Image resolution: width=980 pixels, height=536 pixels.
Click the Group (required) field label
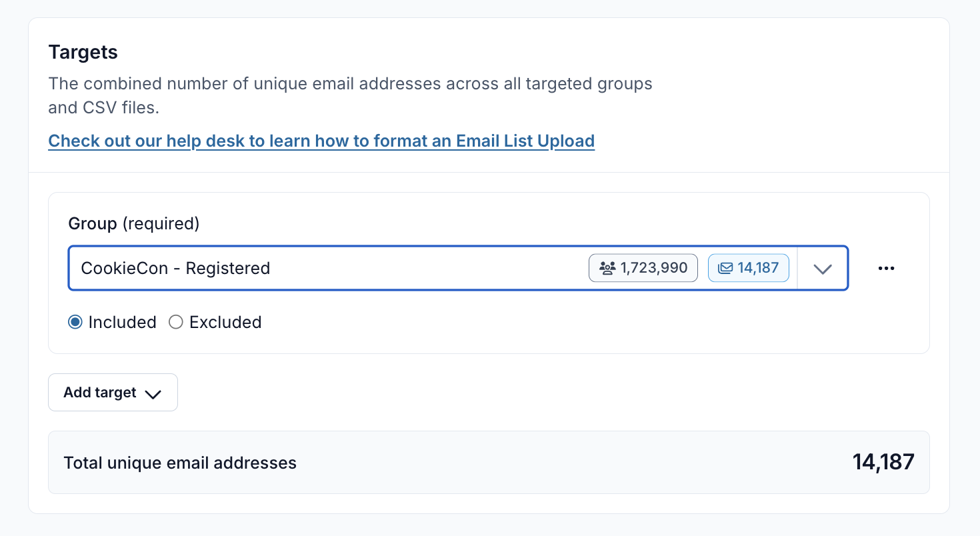[x=133, y=224]
